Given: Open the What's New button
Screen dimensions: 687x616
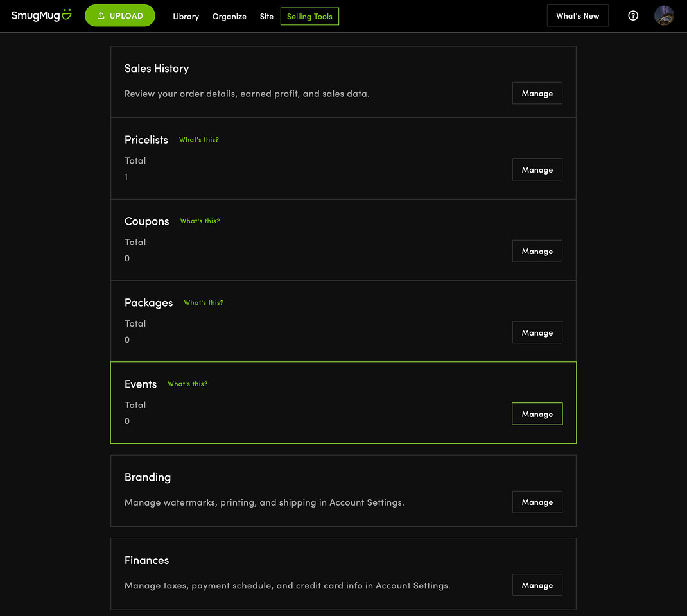Looking at the screenshot, I should pyautogui.click(x=577, y=16).
